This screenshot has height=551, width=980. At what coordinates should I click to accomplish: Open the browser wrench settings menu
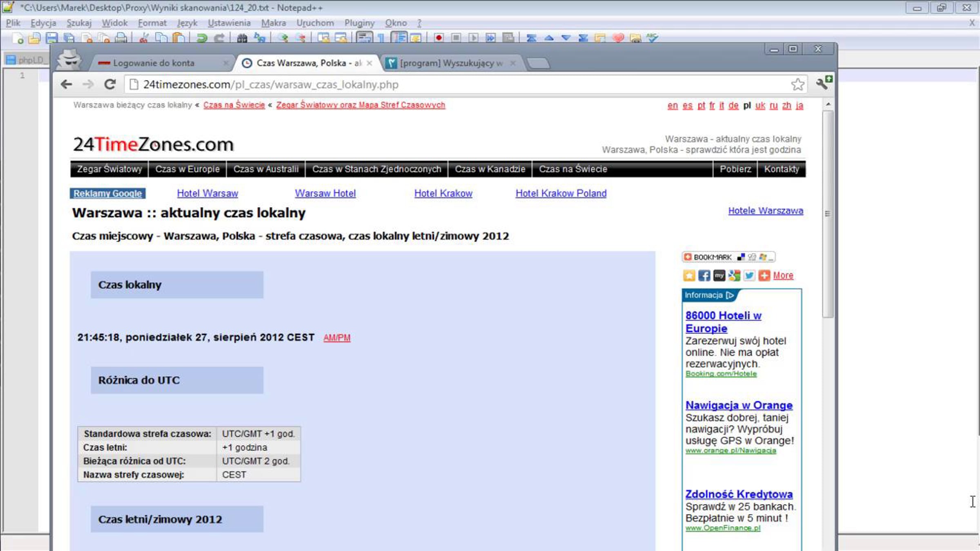coord(824,83)
